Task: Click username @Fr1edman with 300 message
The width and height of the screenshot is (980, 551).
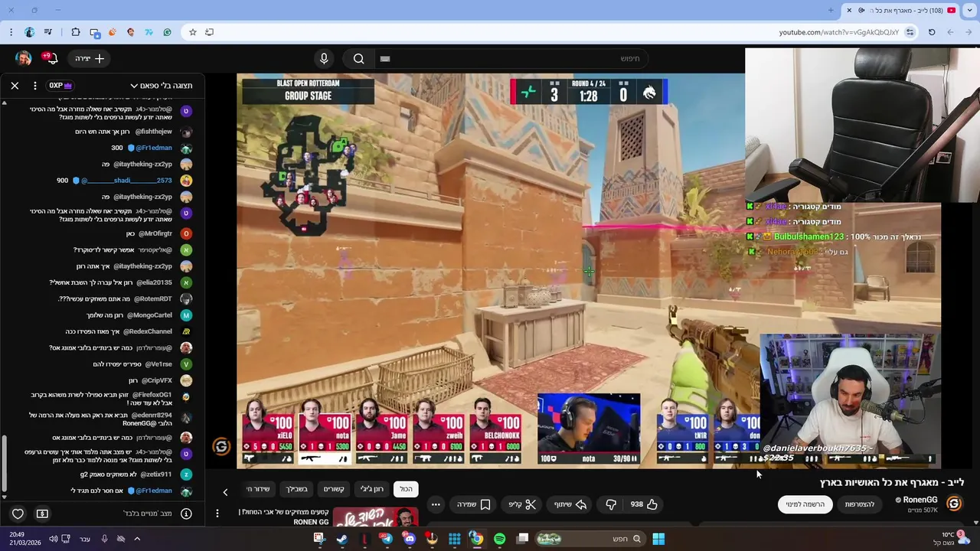Action: 155,148
